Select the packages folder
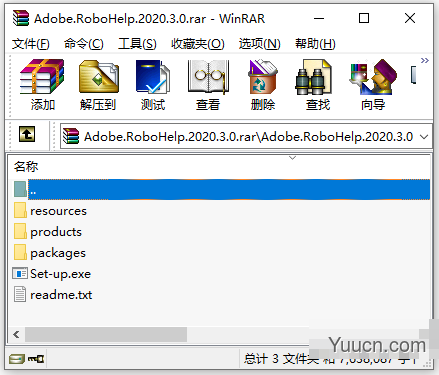The image size is (439, 375). (58, 253)
